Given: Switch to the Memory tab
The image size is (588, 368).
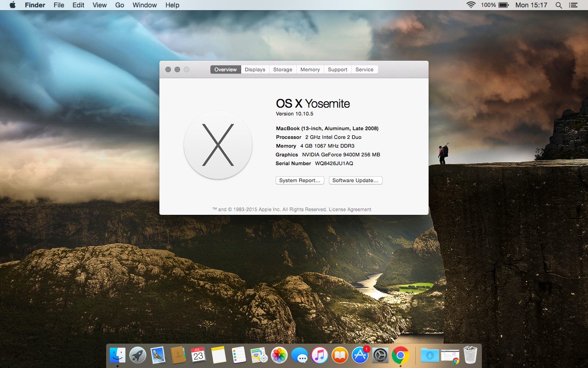Looking at the screenshot, I should [310, 69].
